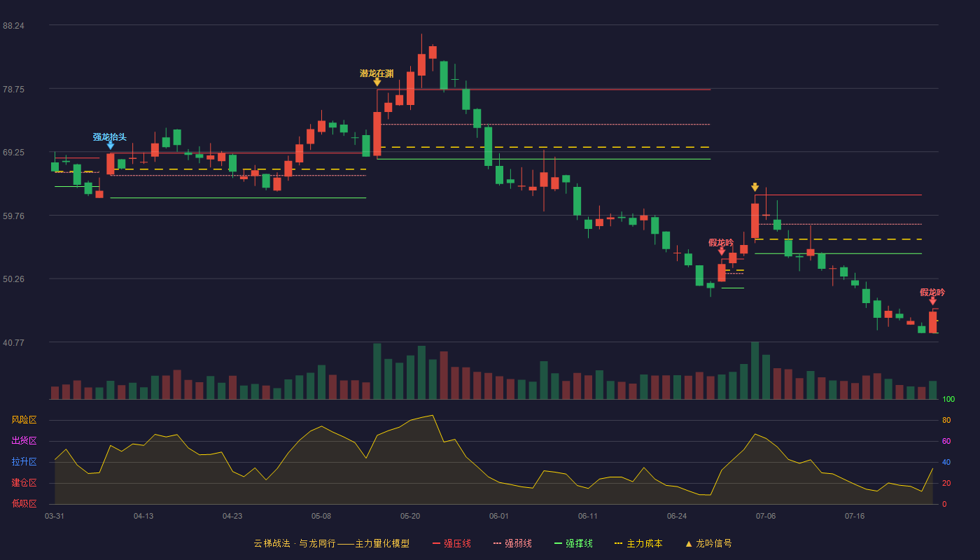980x560 pixels.
Task: Click the 06-01 date label
Action: [499, 516]
